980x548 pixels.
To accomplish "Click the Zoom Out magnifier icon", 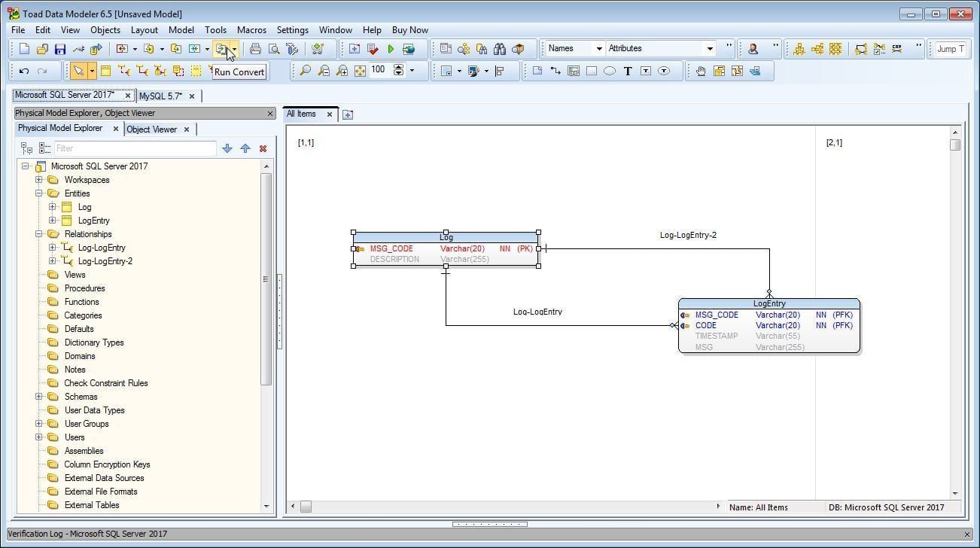I will pyautogui.click(x=324, y=71).
